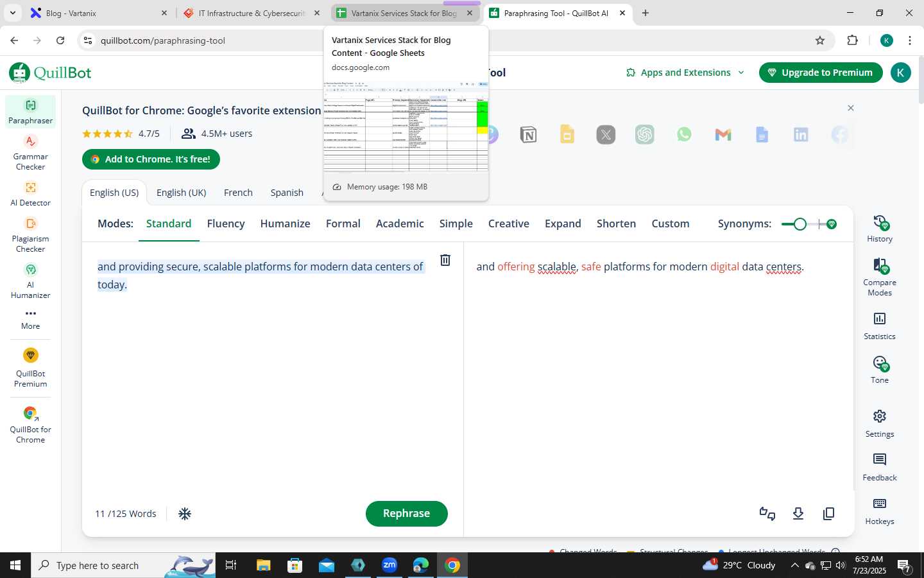Image resolution: width=924 pixels, height=578 pixels.
Task: Delete the input text with trash icon
Action: pyautogui.click(x=445, y=260)
